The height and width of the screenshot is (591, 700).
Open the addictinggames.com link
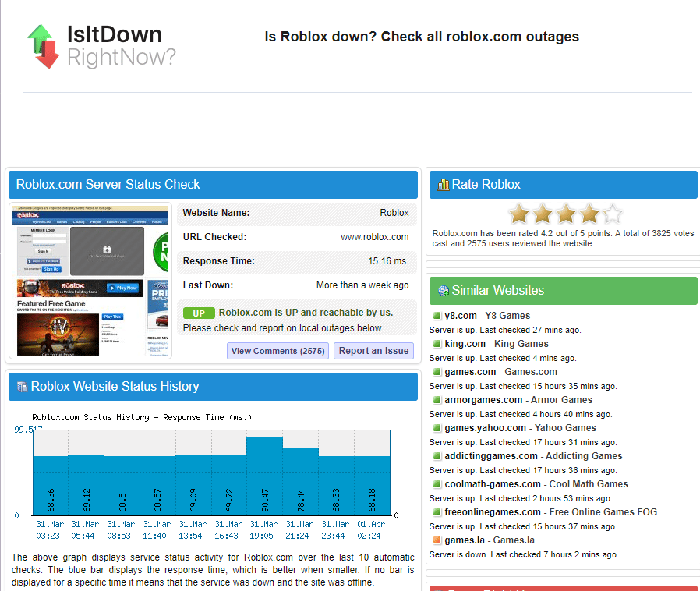click(491, 456)
